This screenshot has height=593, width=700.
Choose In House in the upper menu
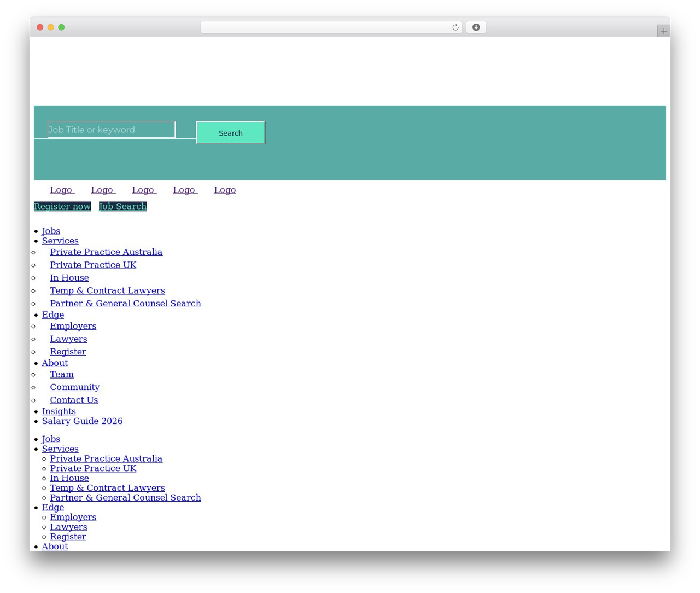(x=69, y=278)
